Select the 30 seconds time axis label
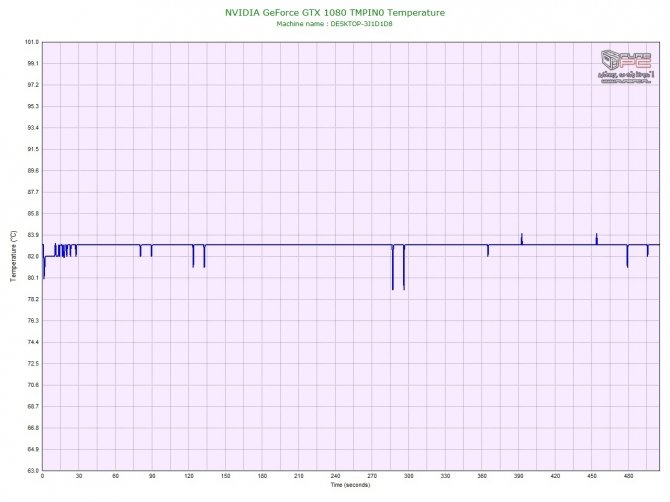 79,476
